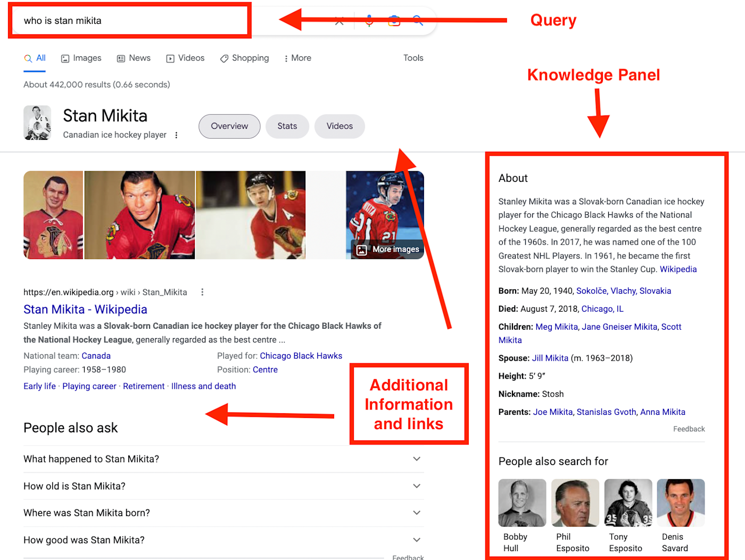Start voice search with the microphone icon

click(369, 21)
